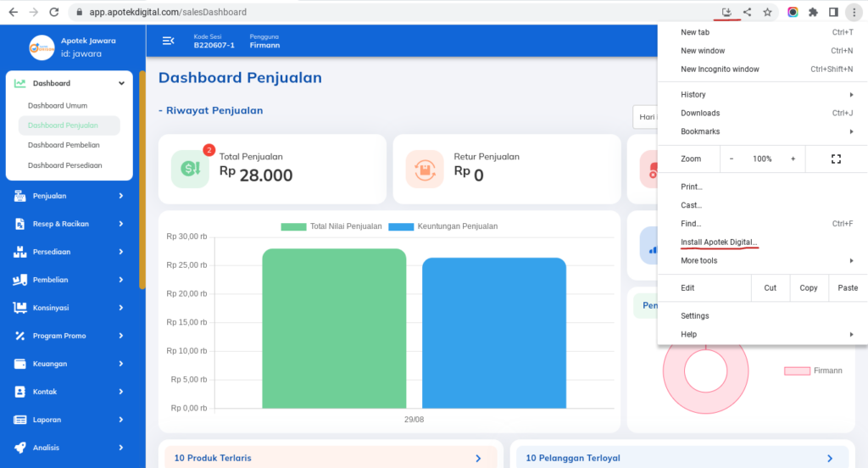Screen dimensions: 868x468
Task: Collapse the sidebar using hamburger menu icon
Action: click(x=168, y=41)
